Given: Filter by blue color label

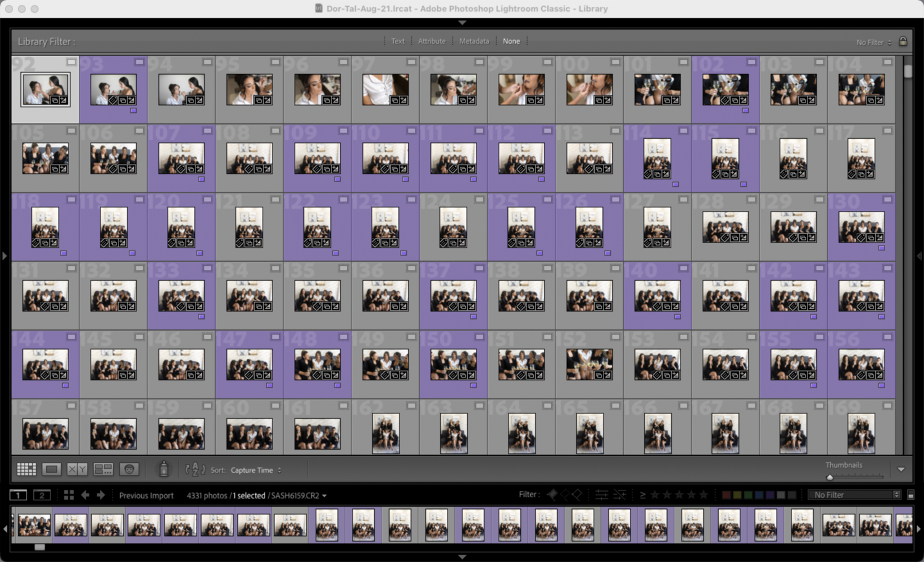Looking at the screenshot, I should [x=759, y=495].
